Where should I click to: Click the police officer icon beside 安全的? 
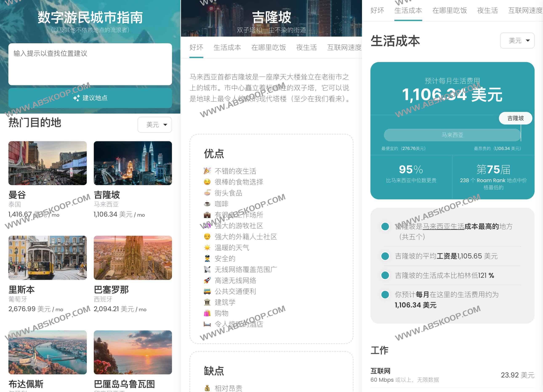click(x=207, y=258)
